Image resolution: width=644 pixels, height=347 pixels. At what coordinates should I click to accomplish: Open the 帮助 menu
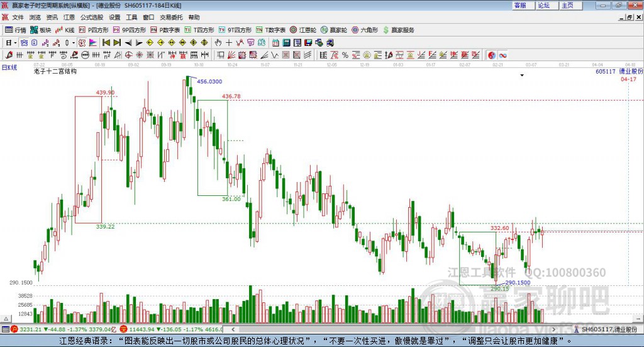194,17
